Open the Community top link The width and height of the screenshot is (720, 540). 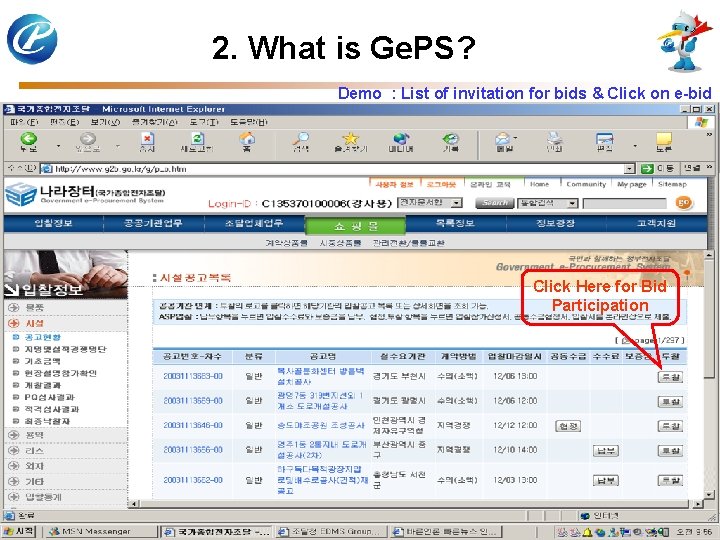click(x=586, y=184)
